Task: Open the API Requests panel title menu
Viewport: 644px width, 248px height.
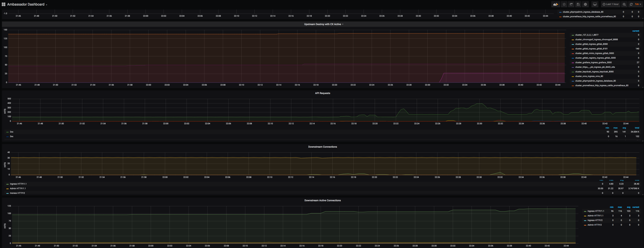Action: [323, 93]
